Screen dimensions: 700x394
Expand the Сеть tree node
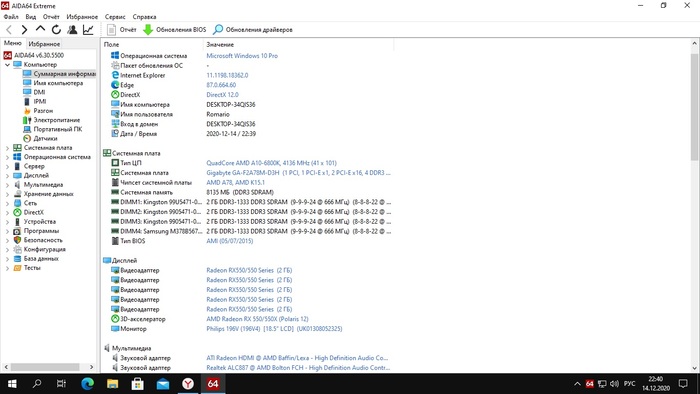[7, 203]
